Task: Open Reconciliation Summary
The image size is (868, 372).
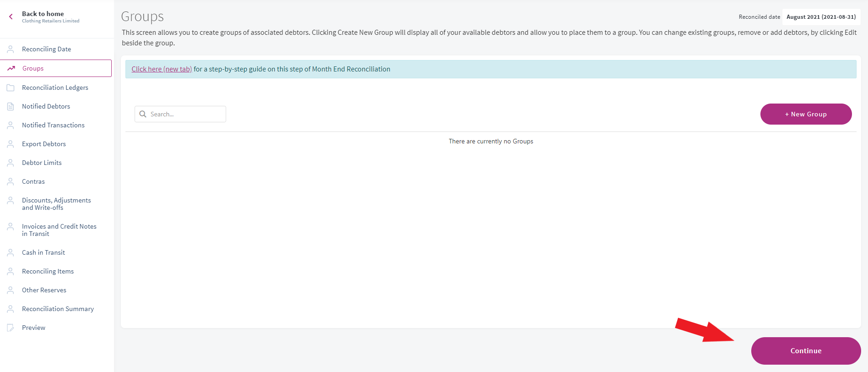Action: 58,309
